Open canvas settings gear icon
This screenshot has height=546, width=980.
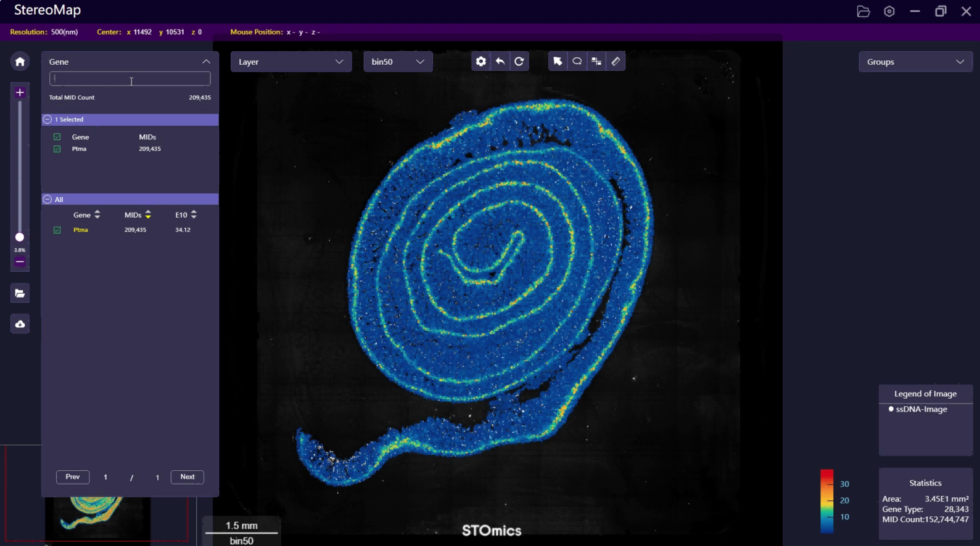point(481,62)
